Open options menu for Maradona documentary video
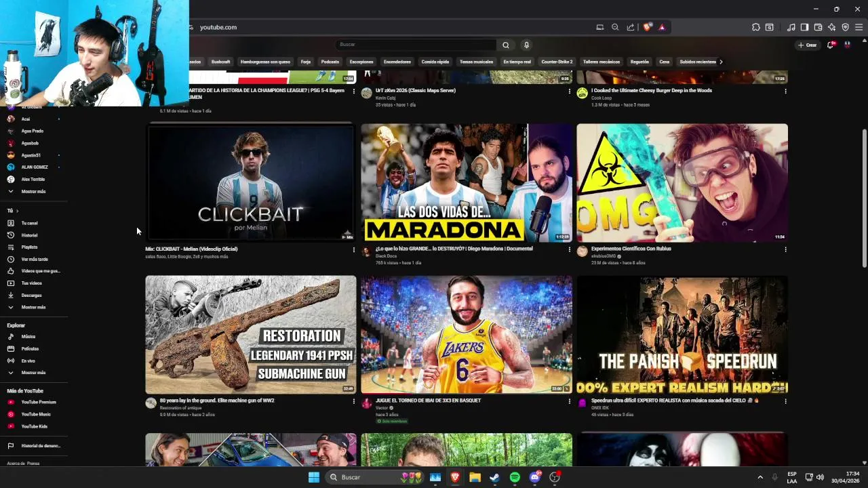 point(569,249)
